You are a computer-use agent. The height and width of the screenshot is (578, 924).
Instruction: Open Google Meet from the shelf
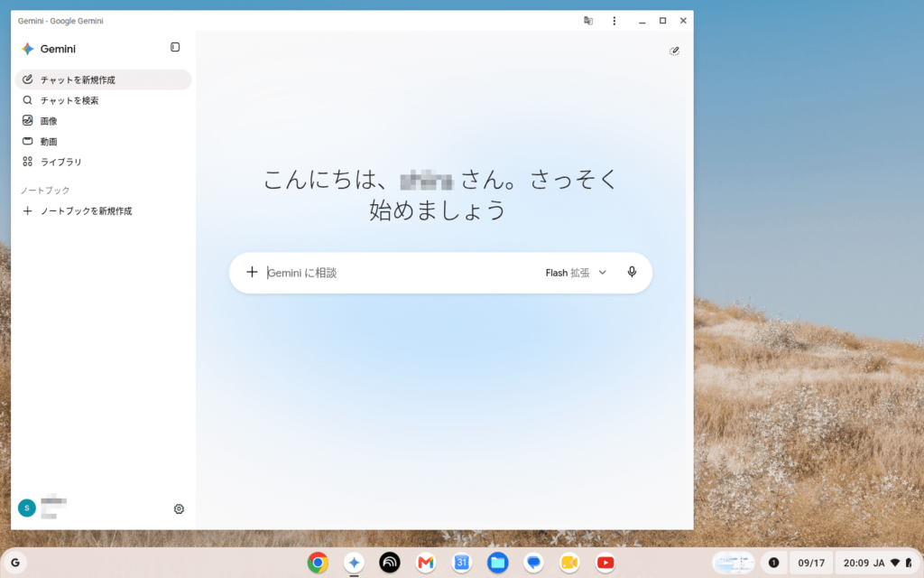(x=570, y=563)
